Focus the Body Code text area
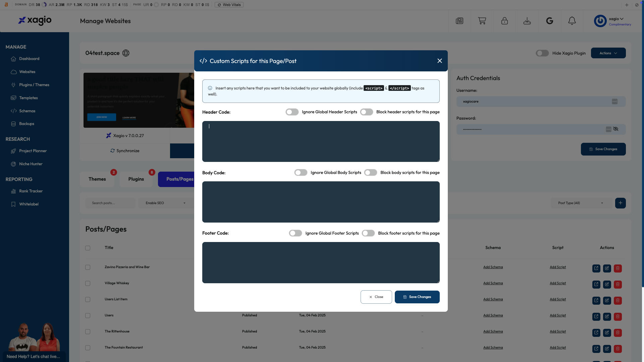This screenshot has width=644, height=362. [321, 202]
